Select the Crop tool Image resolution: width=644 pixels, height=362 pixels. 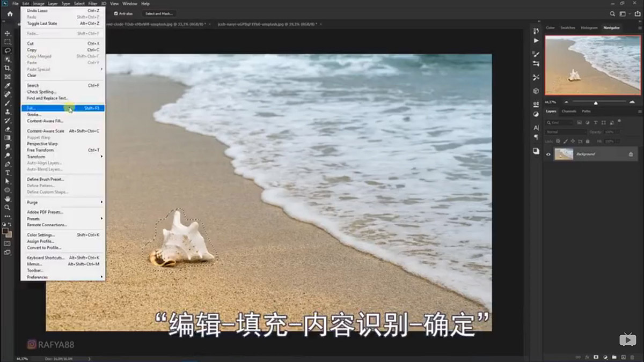point(8,68)
